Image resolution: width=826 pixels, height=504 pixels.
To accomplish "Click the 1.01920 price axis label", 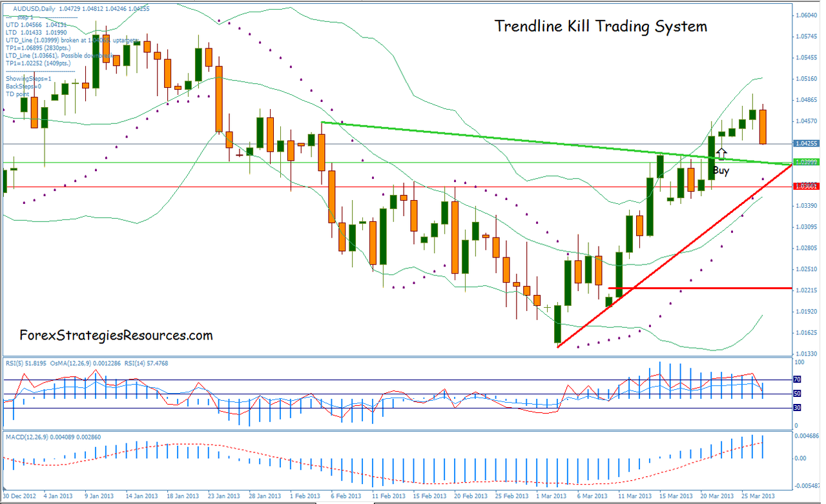I will click(807, 311).
